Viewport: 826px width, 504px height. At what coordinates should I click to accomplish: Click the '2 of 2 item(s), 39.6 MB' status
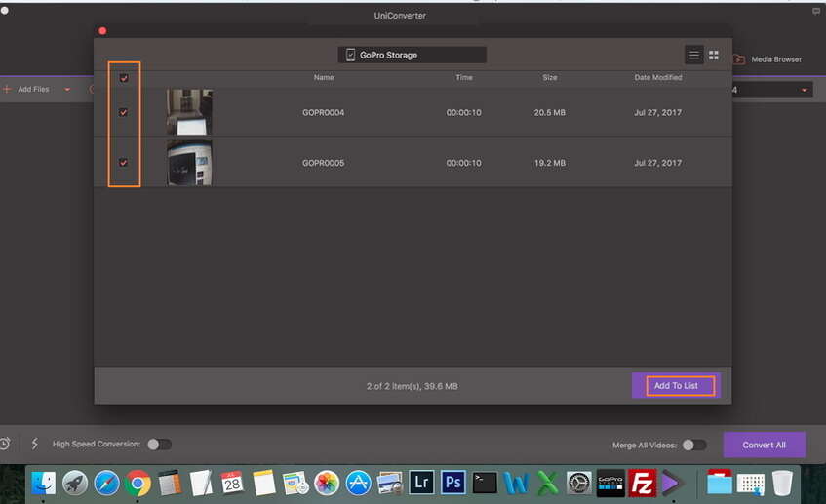tap(413, 386)
